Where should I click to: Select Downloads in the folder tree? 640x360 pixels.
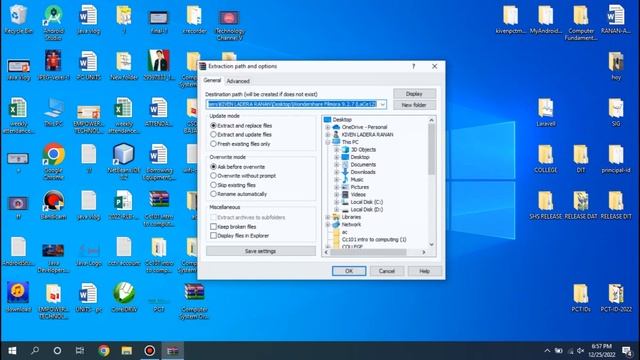363,172
